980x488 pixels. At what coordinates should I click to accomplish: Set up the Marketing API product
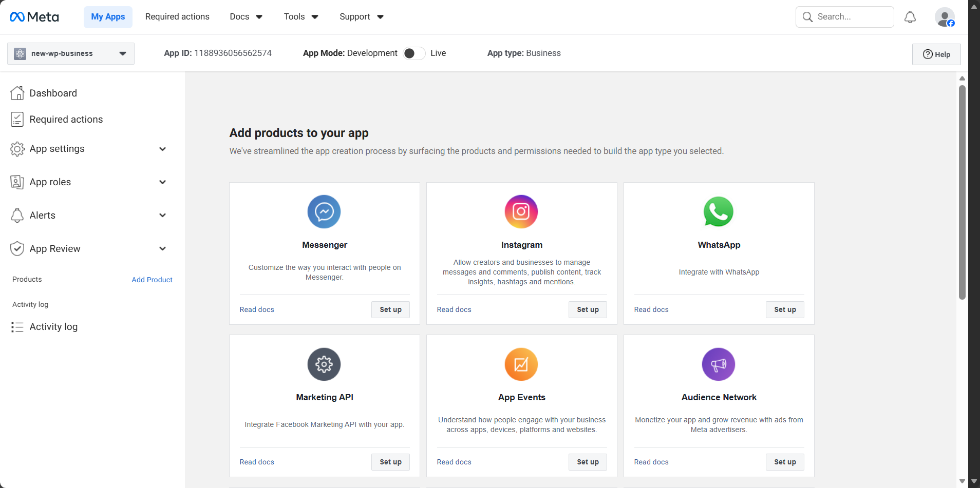coord(390,462)
